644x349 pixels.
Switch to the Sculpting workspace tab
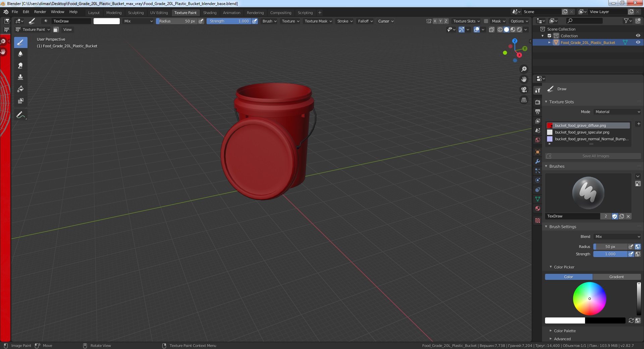136,13
